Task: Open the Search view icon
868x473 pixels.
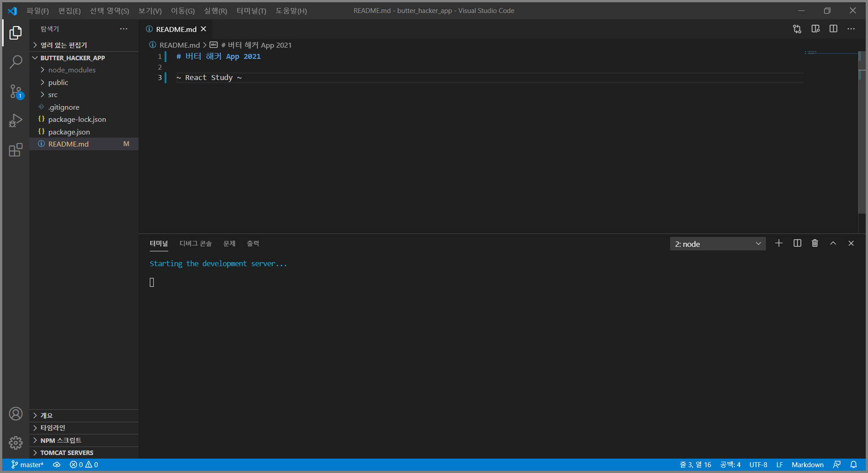Action: coord(16,62)
